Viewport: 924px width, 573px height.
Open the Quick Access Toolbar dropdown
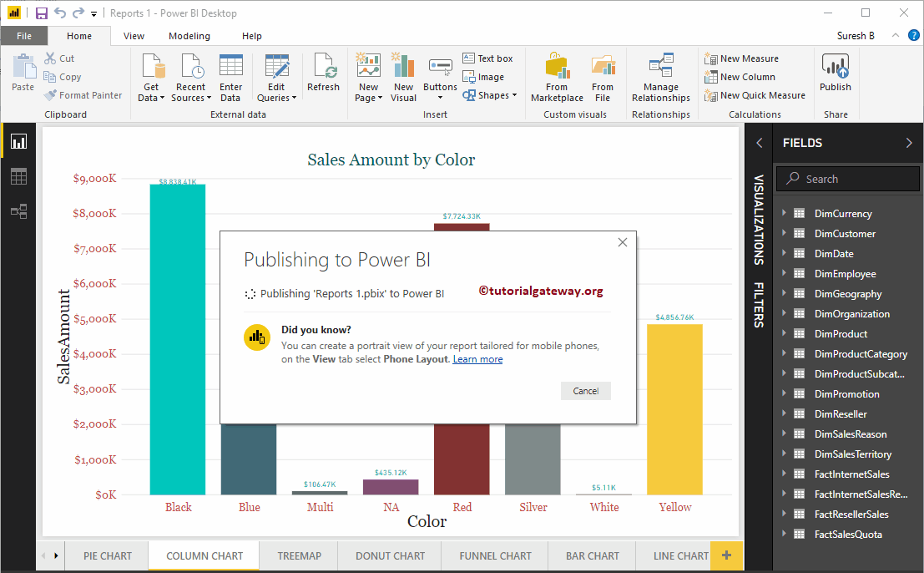(x=93, y=13)
